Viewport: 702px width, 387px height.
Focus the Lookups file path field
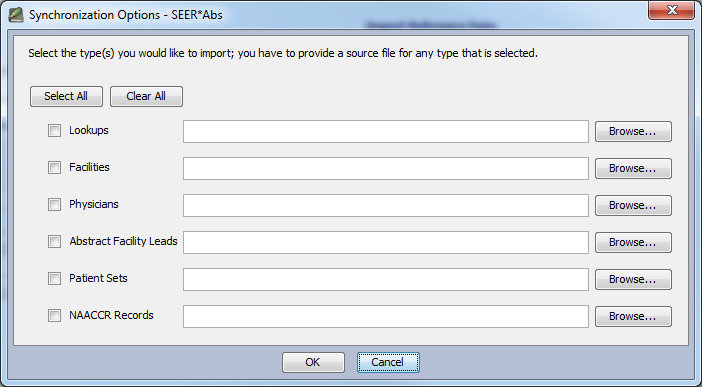(x=386, y=131)
